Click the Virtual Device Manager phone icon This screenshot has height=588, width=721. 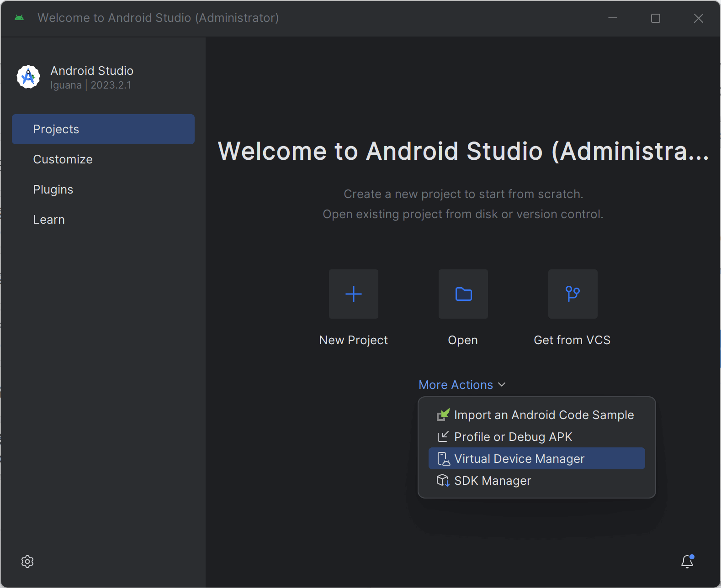443,459
